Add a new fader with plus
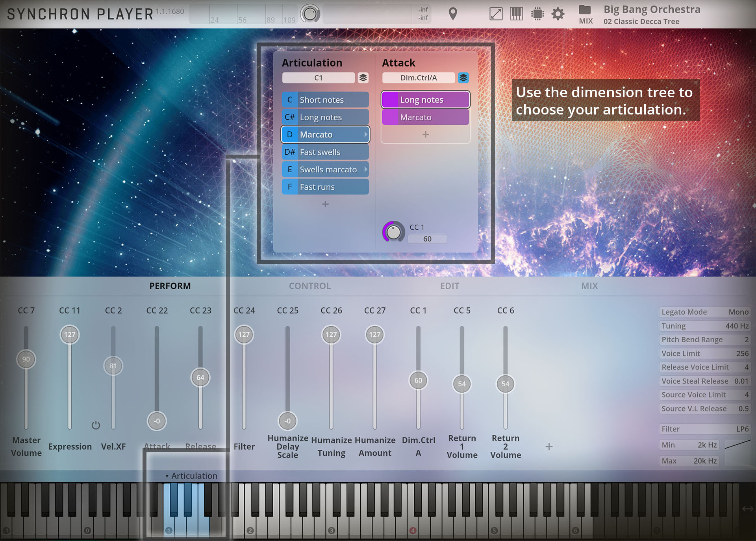This screenshot has width=756, height=541. coord(549,447)
